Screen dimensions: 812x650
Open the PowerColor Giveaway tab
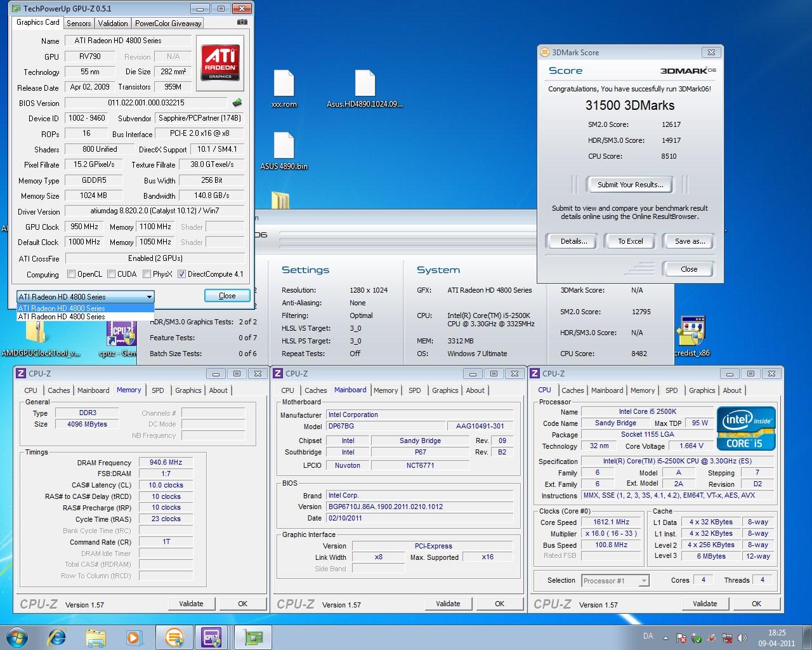tap(168, 23)
